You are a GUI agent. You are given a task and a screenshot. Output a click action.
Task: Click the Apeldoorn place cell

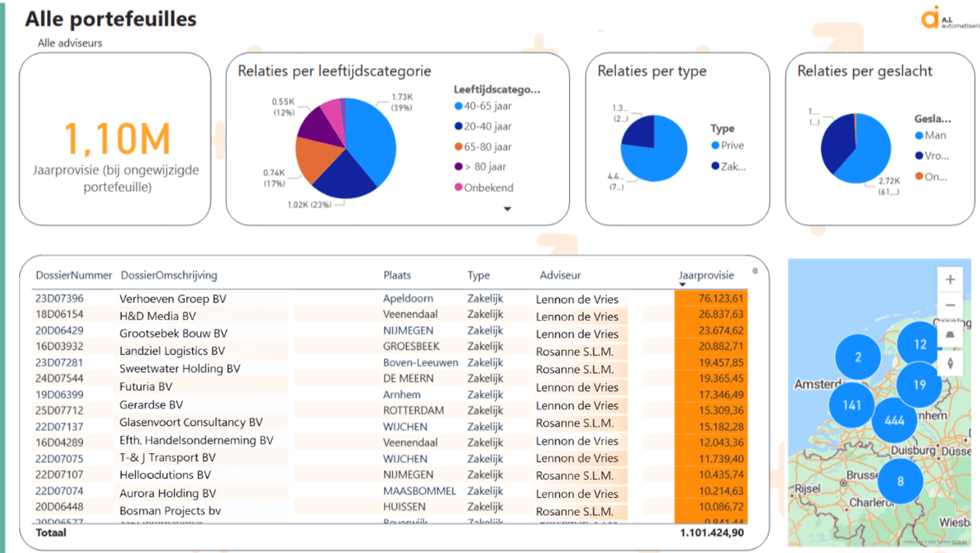(x=408, y=298)
